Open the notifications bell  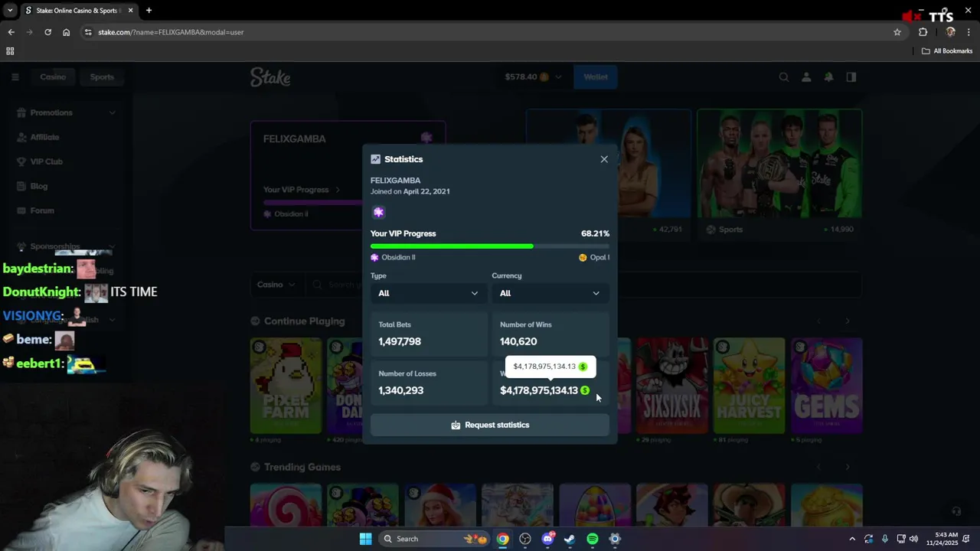click(x=828, y=77)
